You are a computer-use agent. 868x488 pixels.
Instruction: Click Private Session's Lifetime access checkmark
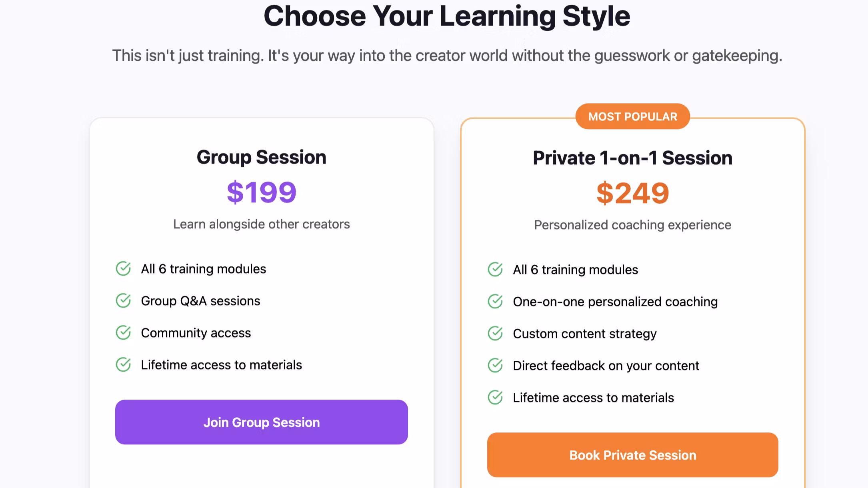point(495,398)
